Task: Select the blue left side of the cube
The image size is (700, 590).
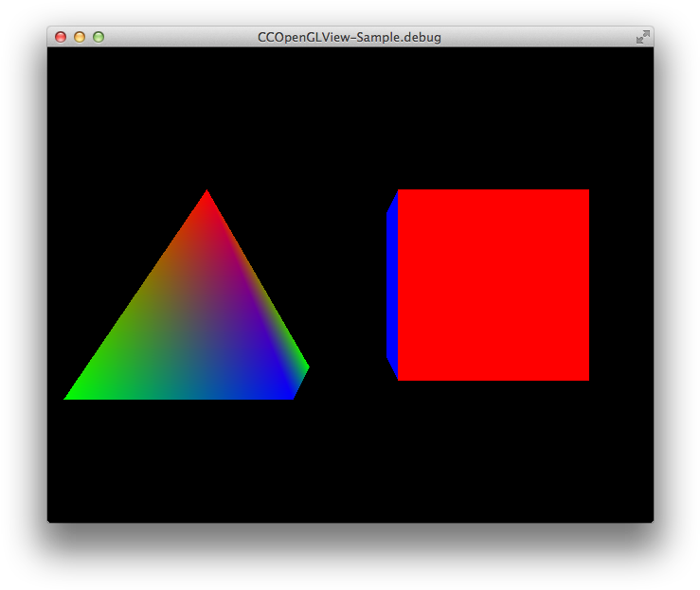Action: 391,284
